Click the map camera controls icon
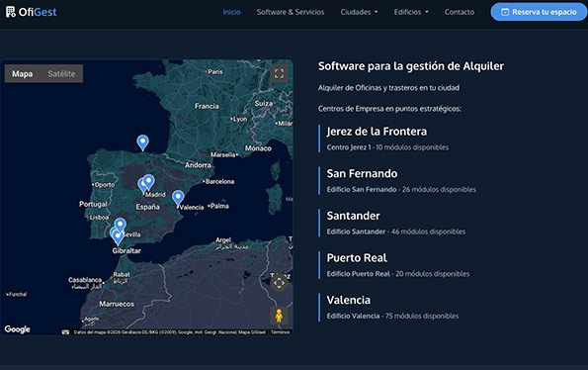The image size is (588, 370). coord(279,283)
